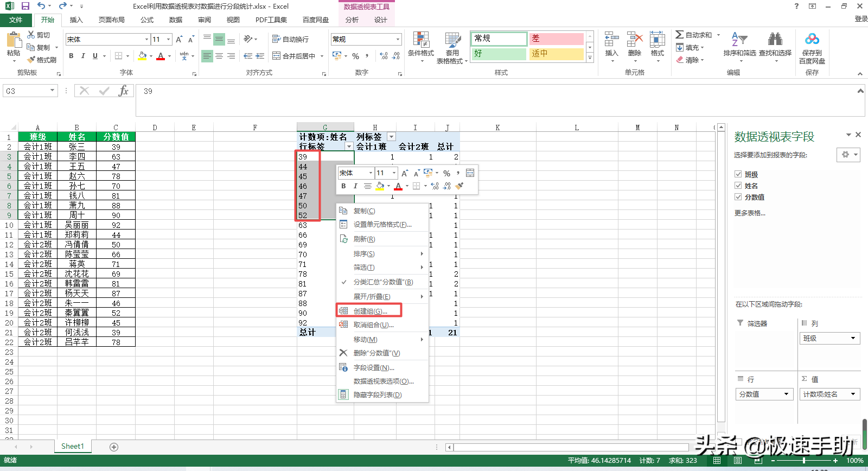Click Save to Baidu Netdisk (保存到百度网盘)
This screenshot has height=471, width=868.
click(812, 48)
